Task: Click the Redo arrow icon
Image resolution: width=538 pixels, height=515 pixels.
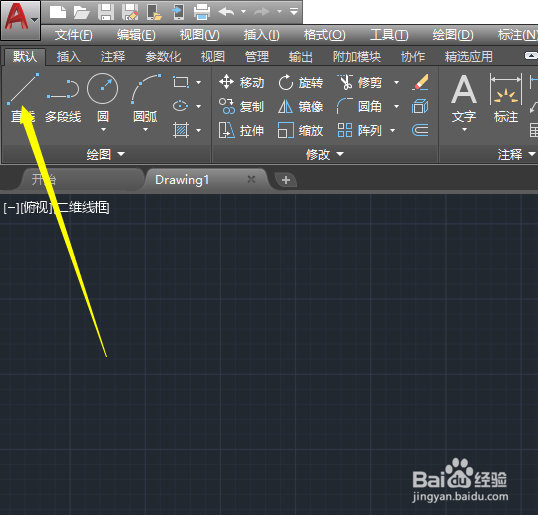Action: coord(262,12)
